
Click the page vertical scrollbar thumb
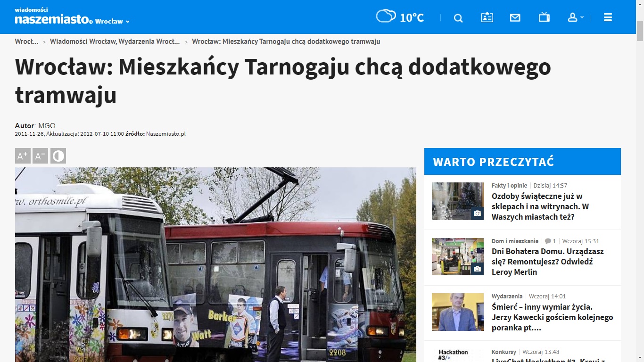coord(640,31)
